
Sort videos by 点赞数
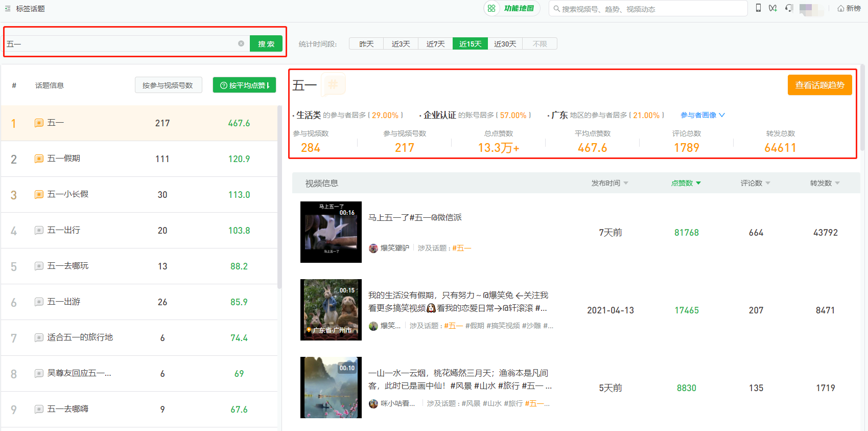tap(686, 183)
